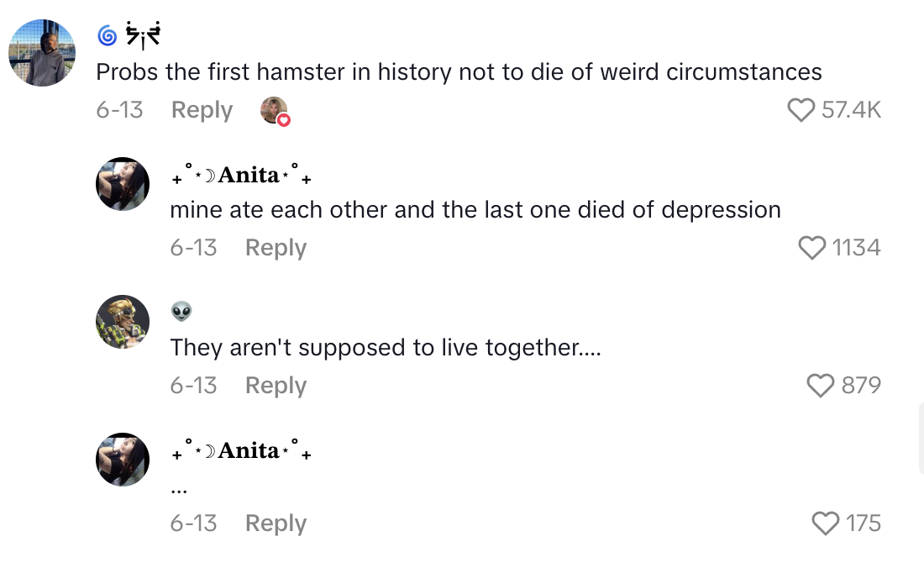Select the '6-13' date under top comment
Viewport: 924px width, 568px height.
point(119,109)
